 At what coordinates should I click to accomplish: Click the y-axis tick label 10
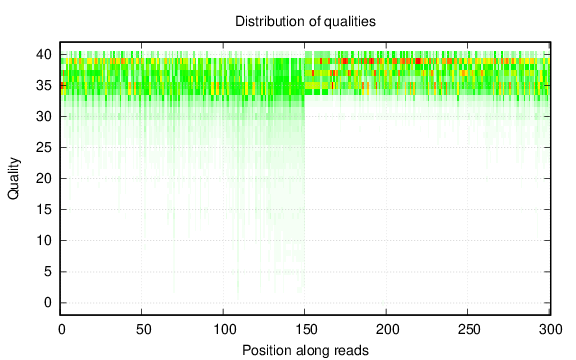click(44, 241)
